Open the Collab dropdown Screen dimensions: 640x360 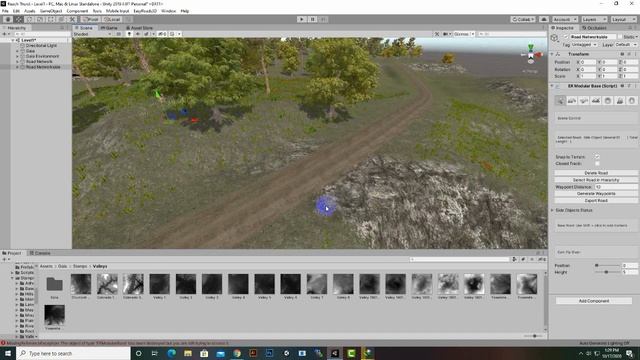523,19
